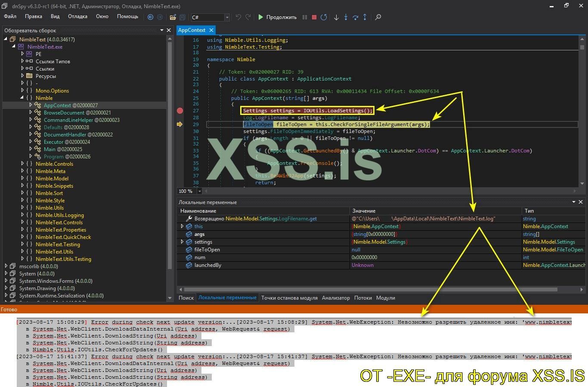
Task: Open search with the magnifier icon
Action: tap(378, 17)
